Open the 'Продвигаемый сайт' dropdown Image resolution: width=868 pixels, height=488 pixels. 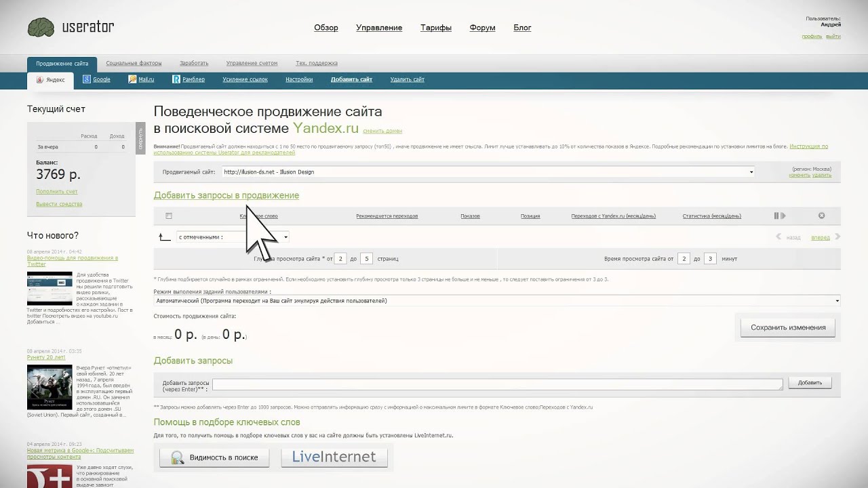488,171
